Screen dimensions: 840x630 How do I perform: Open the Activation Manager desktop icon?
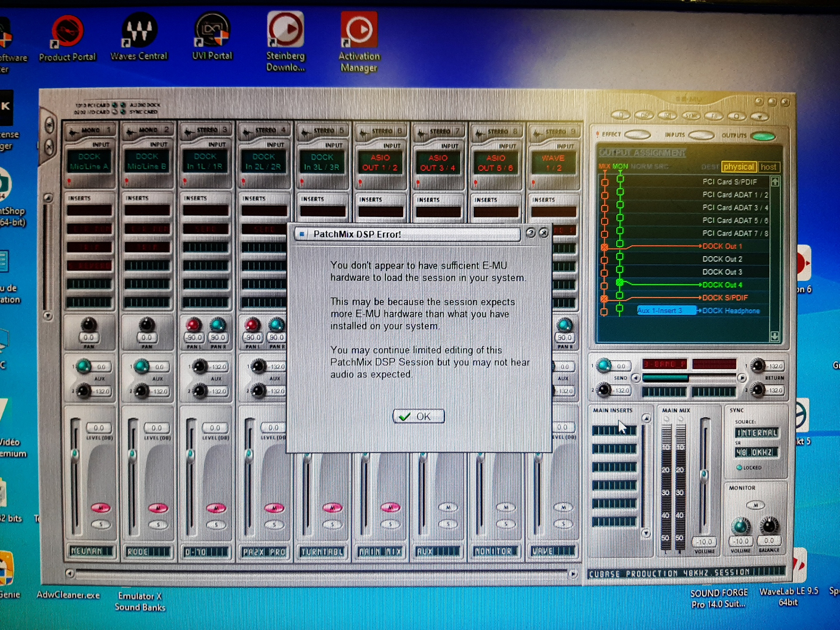[359, 42]
